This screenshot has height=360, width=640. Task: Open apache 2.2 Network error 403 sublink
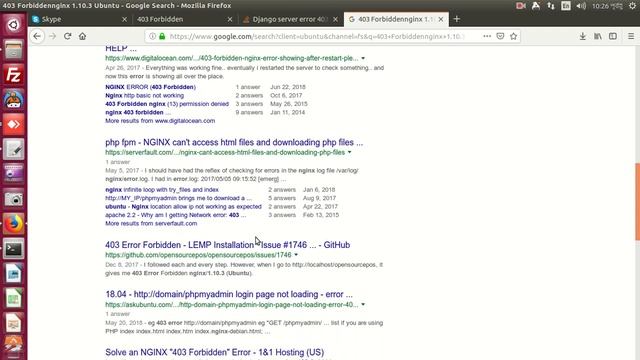pos(176,215)
